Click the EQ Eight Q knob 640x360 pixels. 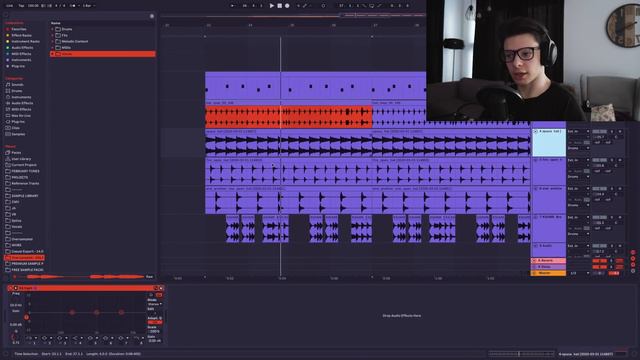(x=15, y=337)
